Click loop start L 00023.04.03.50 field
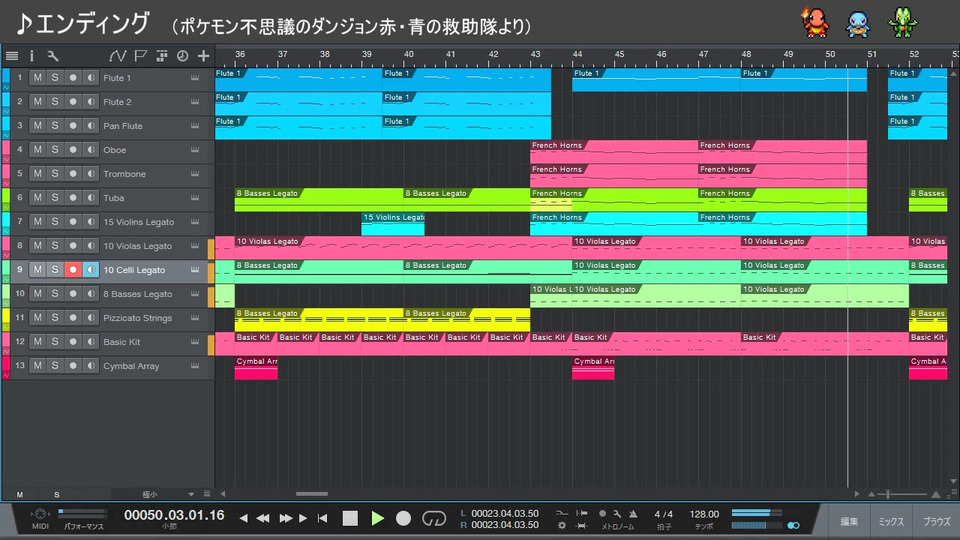Viewport: 960px width, 540px height. pyautogui.click(x=504, y=513)
